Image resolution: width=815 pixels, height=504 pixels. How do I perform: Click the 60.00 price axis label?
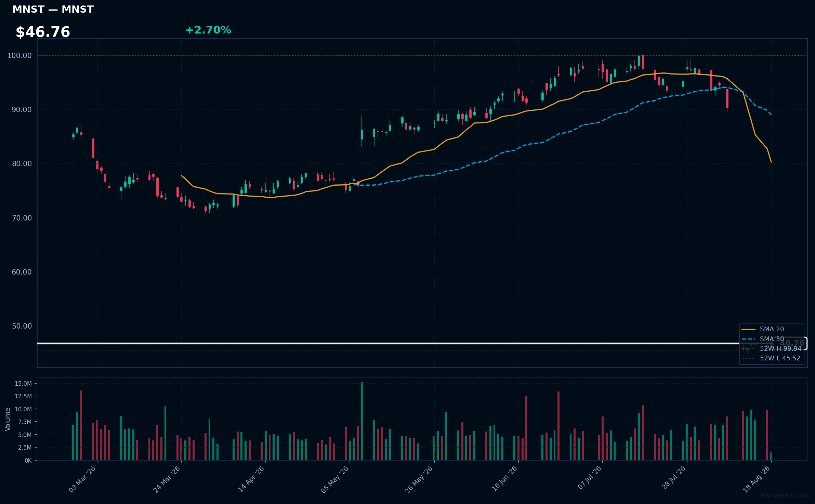click(x=22, y=272)
